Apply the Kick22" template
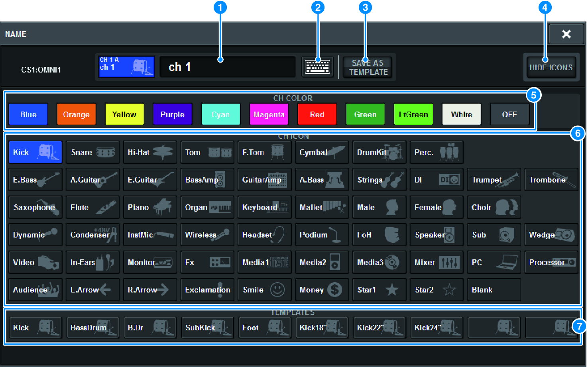 (x=379, y=328)
